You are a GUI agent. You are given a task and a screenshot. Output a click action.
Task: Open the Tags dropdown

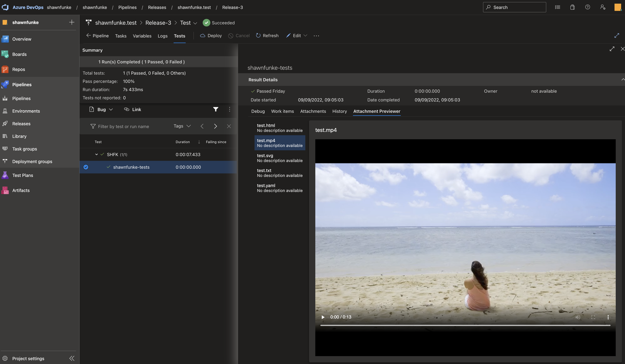(182, 126)
